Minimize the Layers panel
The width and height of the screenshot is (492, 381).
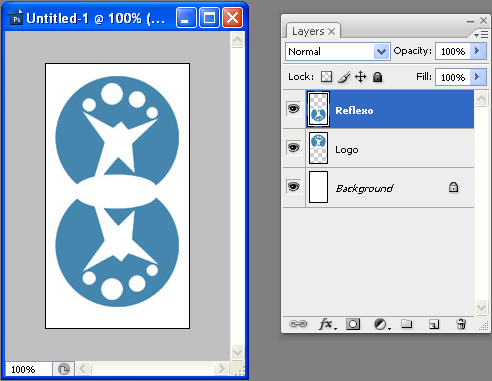470,21
